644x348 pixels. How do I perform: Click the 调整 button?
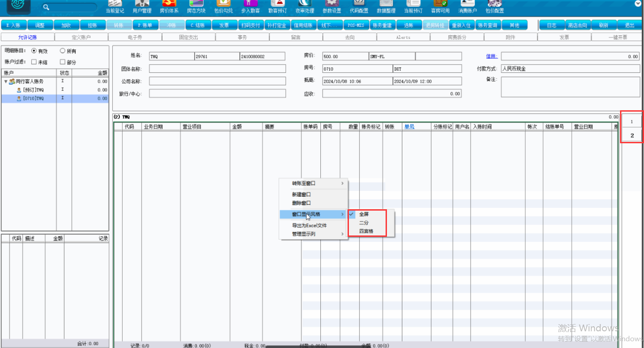point(40,25)
